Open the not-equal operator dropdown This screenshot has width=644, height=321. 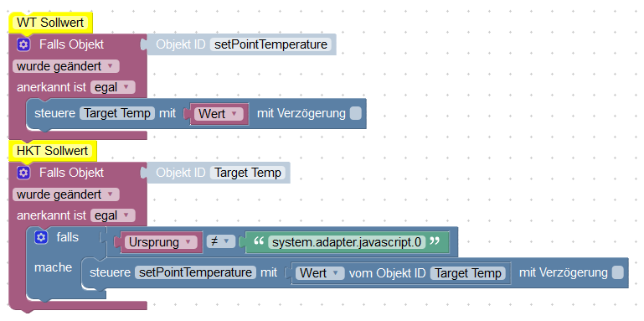pyautogui.click(x=220, y=241)
